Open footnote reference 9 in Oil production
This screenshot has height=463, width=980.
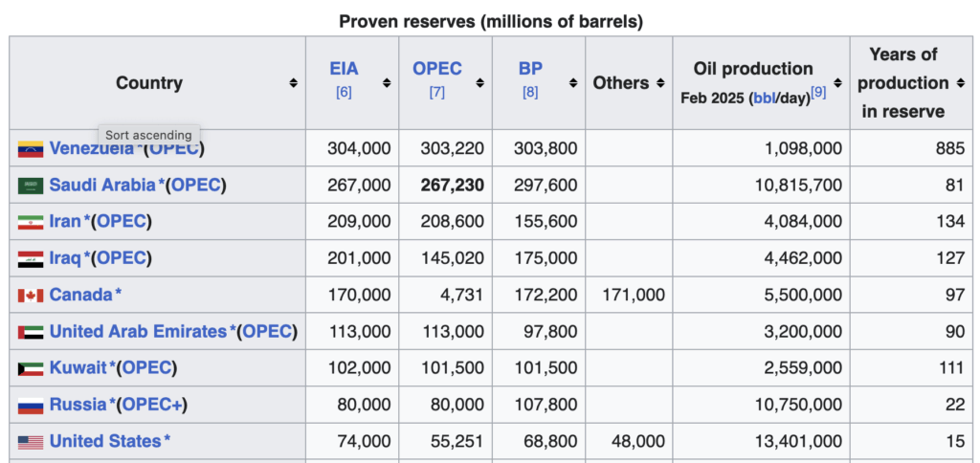818,93
